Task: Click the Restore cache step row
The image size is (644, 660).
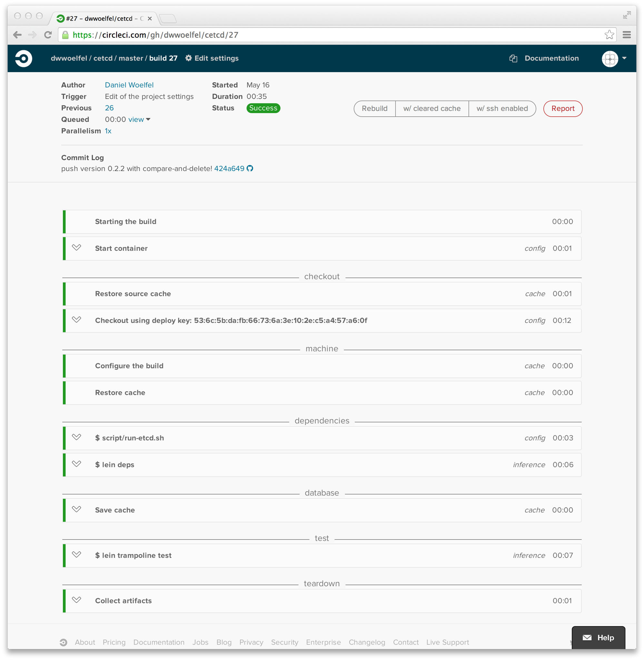Action: point(322,393)
